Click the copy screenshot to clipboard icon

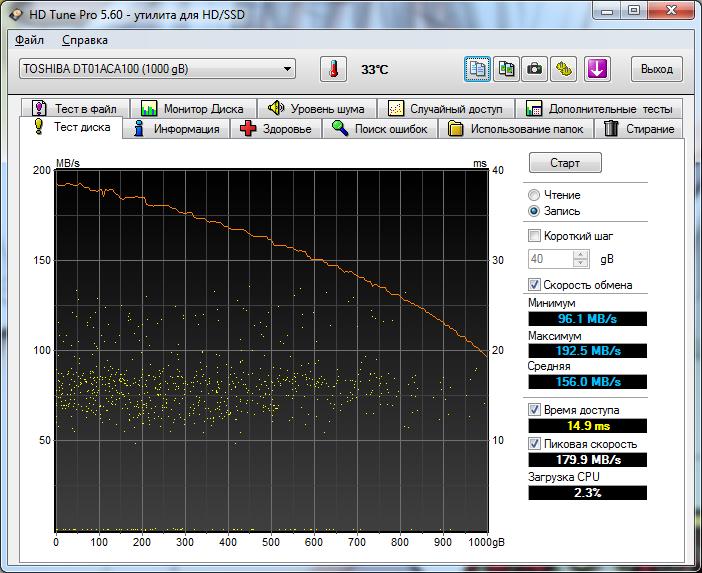point(507,69)
